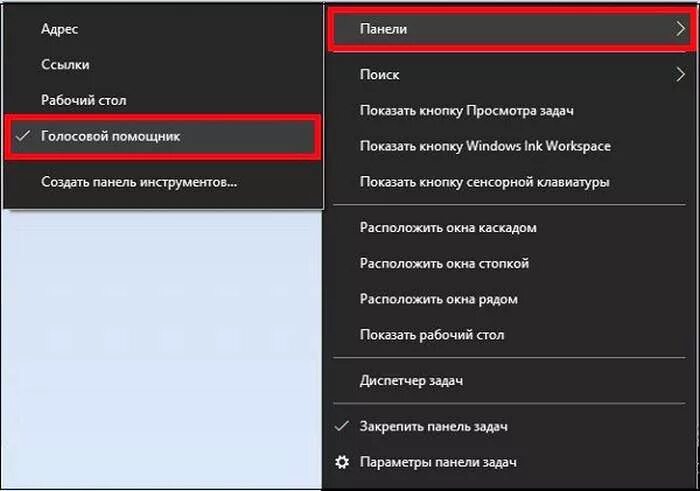Launch Диспетчер задач from the menu
The height and width of the screenshot is (491, 700).
tap(509, 381)
